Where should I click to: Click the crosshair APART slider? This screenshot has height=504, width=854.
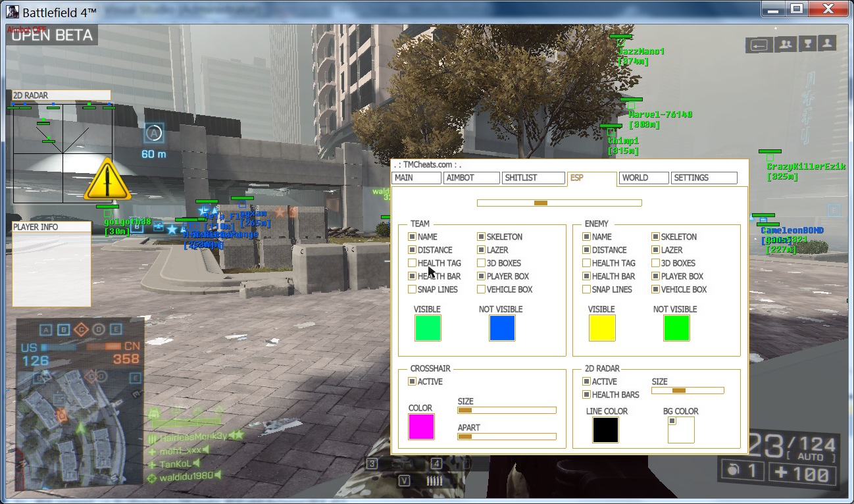point(507,437)
